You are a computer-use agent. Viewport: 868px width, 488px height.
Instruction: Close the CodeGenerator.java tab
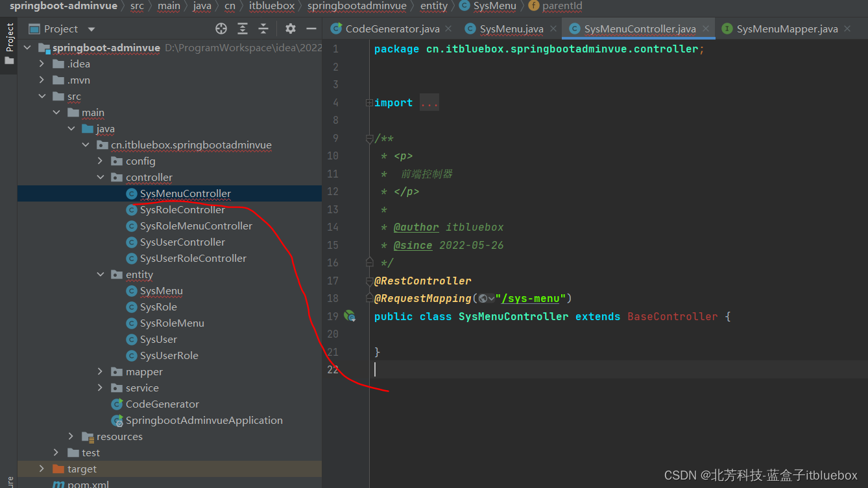tap(448, 29)
